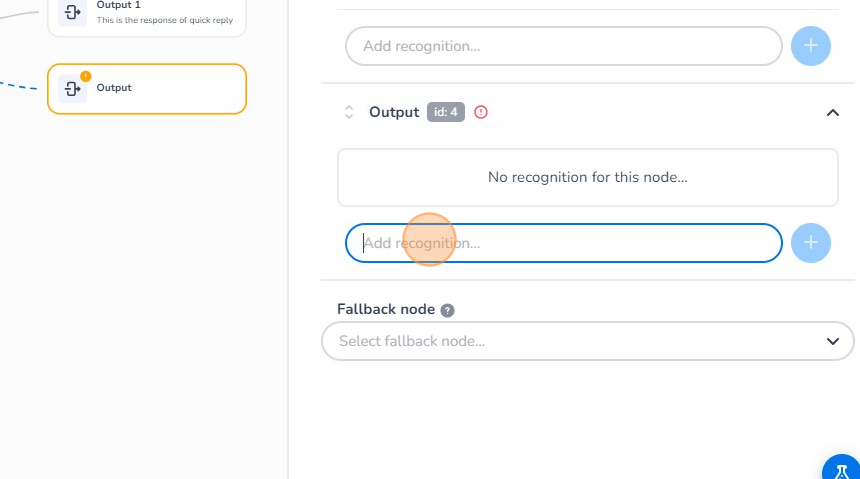Click the Fallback node label text
Viewport: 860px width, 479px height.
click(x=386, y=310)
